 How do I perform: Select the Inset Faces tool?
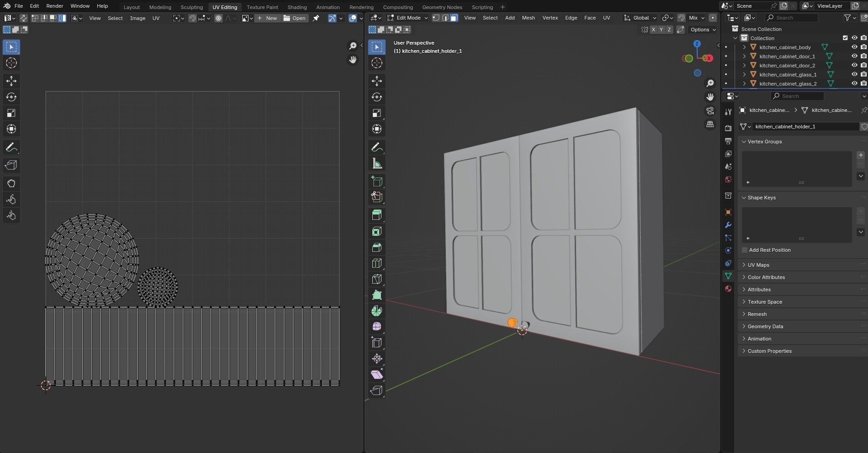coord(377,231)
